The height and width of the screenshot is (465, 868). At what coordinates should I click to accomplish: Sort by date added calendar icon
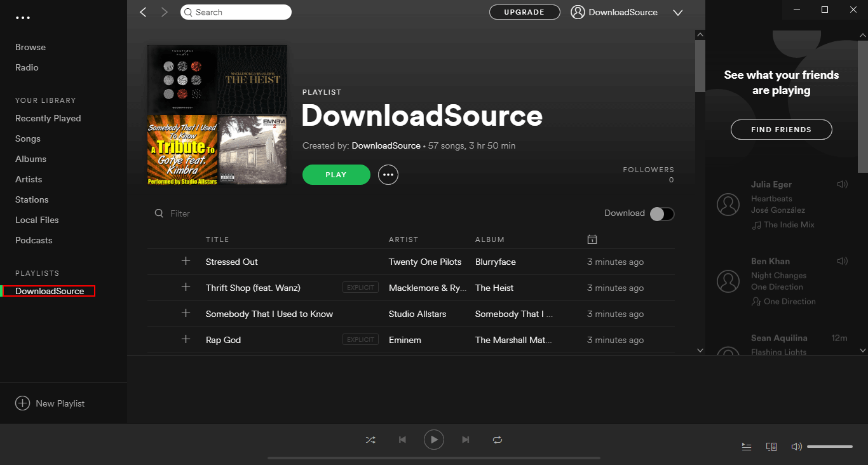pos(592,239)
